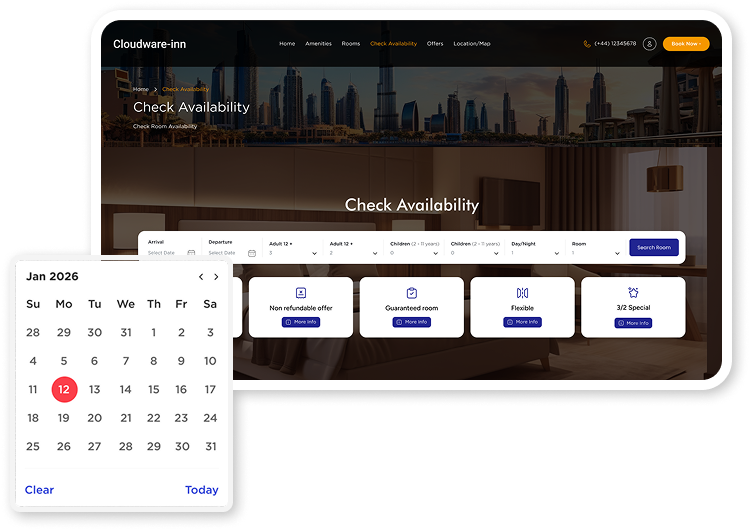Viewport: 750px width, 530px height.
Task: Open the Book Now dropdown button
Action: coord(685,44)
